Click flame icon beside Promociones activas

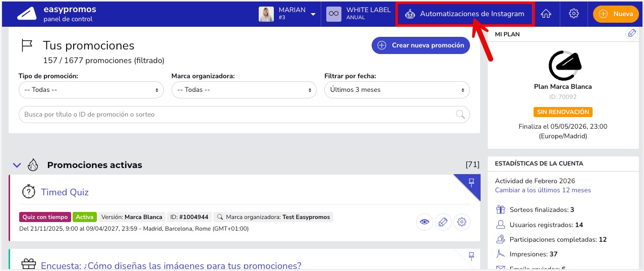pos(33,165)
